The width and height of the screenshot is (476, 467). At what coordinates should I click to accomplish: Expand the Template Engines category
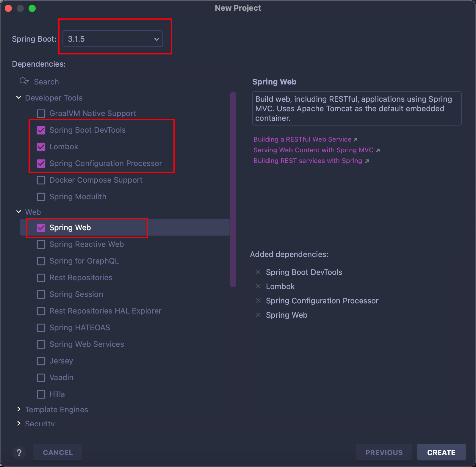[19, 409]
